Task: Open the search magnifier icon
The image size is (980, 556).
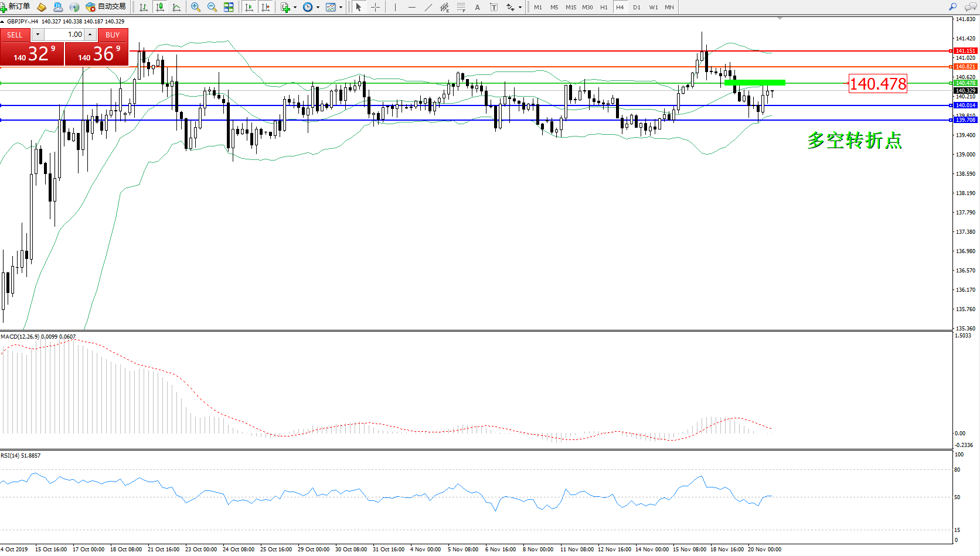Action: coord(952,7)
